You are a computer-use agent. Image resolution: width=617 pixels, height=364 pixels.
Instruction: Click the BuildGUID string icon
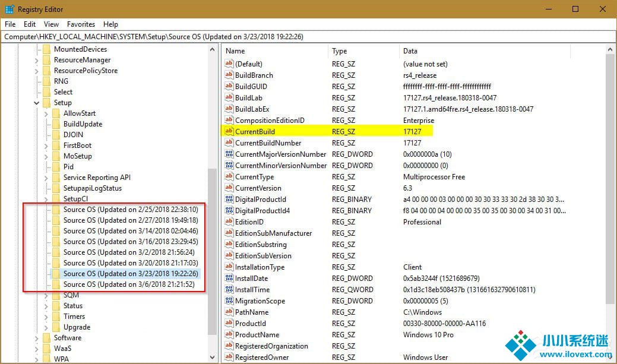(x=229, y=86)
